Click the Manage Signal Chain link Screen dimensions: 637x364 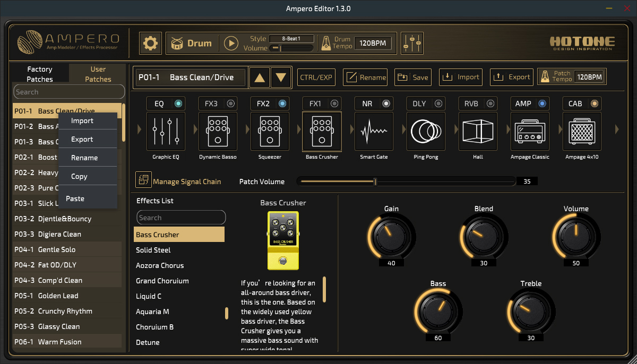point(187,181)
